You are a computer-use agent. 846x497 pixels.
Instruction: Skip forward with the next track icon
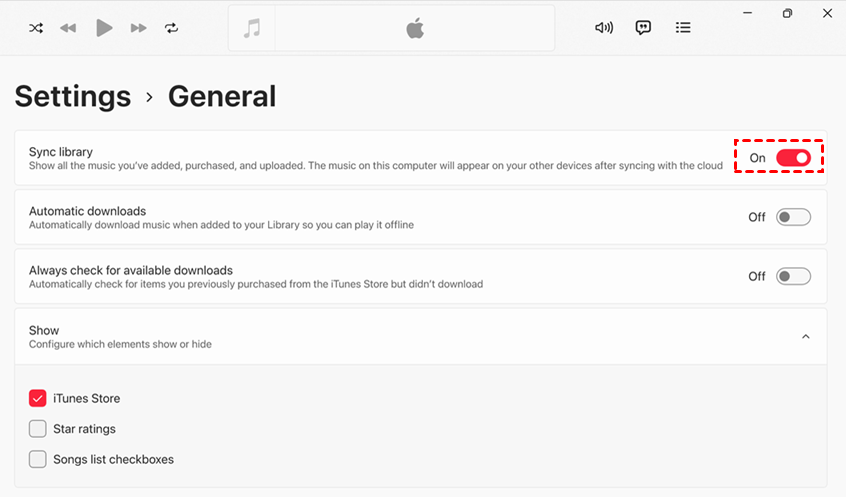click(x=139, y=28)
